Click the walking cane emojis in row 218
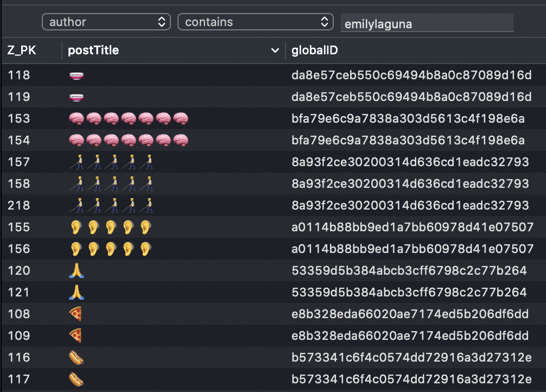Screen dimensions: 546x392 coord(111,205)
